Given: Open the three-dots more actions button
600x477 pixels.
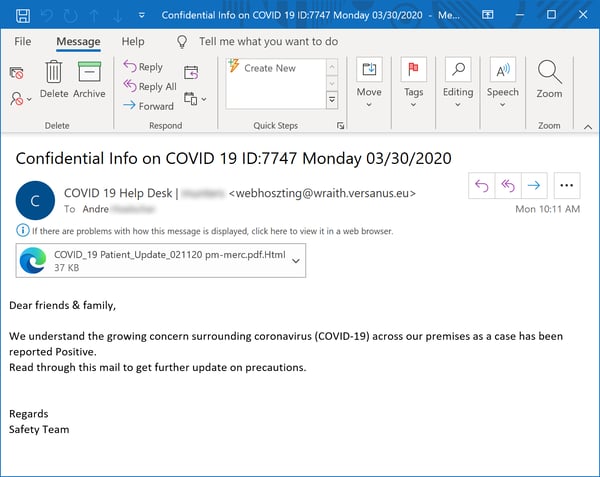Looking at the screenshot, I should (x=567, y=185).
